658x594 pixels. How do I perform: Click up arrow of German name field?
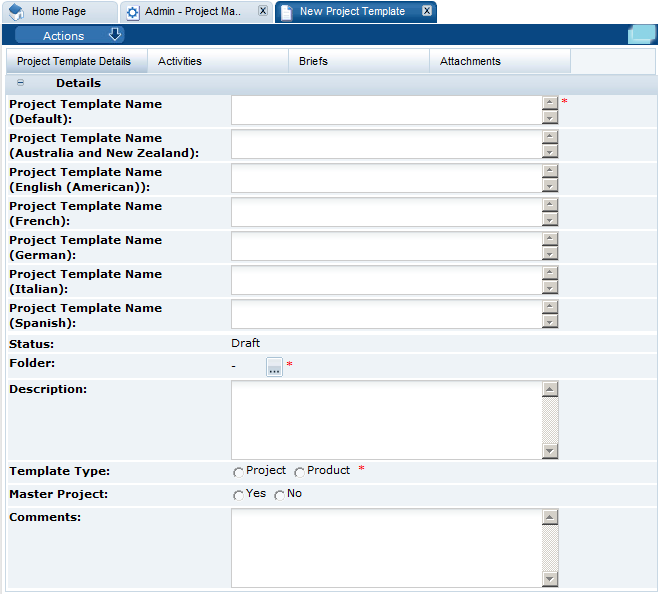(550, 239)
